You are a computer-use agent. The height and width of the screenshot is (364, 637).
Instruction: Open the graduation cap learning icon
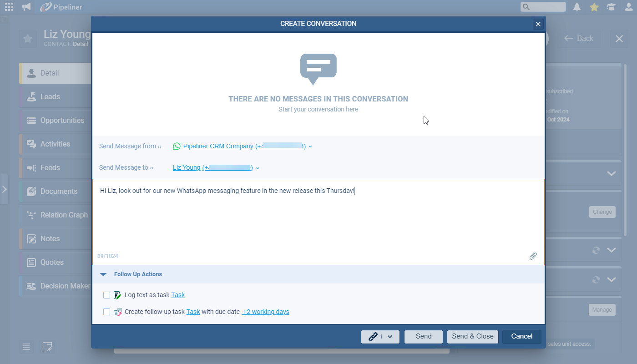[611, 7]
